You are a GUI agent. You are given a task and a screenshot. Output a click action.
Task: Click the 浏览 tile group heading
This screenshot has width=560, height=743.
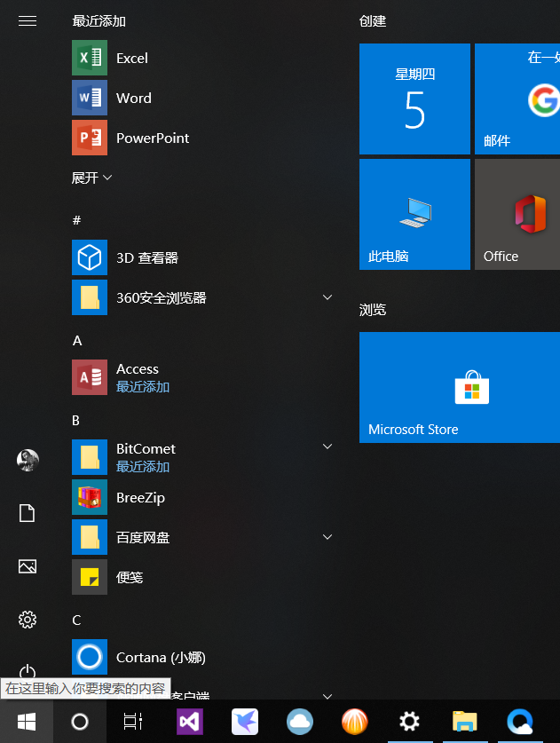coord(373,310)
